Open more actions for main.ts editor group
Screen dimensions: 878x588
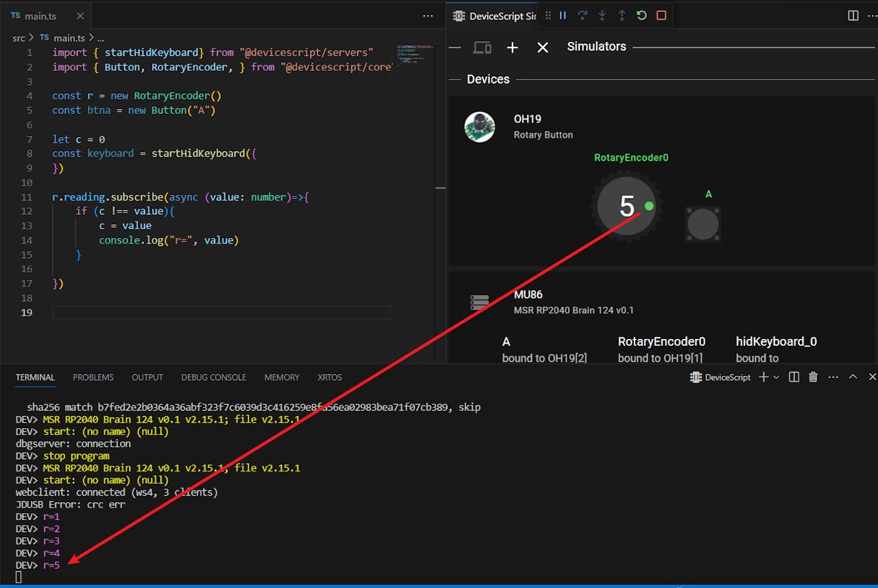pyautogui.click(x=428, y=16)
